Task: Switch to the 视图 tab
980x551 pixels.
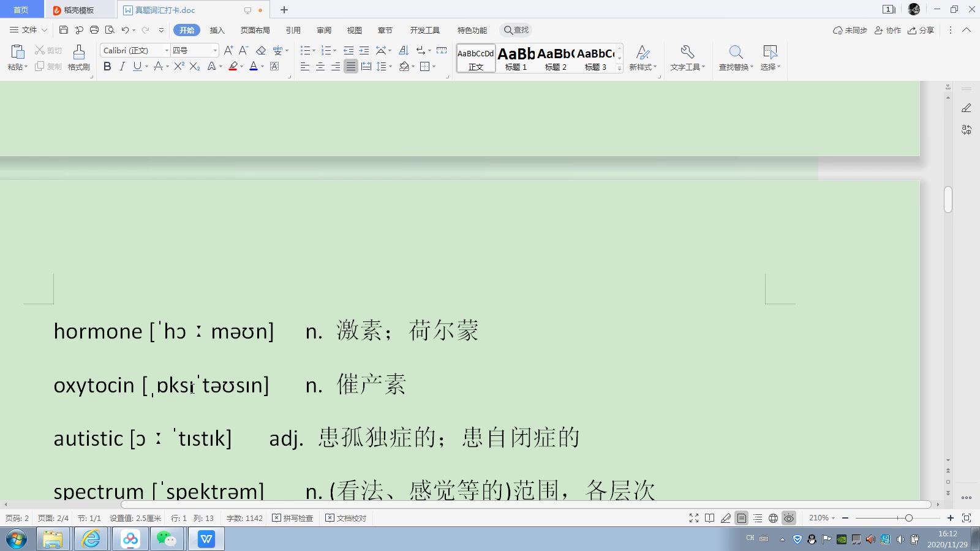Action: (x=355, y=30)
